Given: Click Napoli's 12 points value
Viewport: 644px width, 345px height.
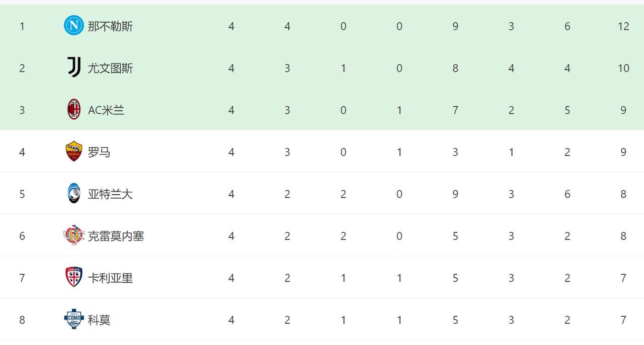Looking at the screenshot, I should 623,26.
